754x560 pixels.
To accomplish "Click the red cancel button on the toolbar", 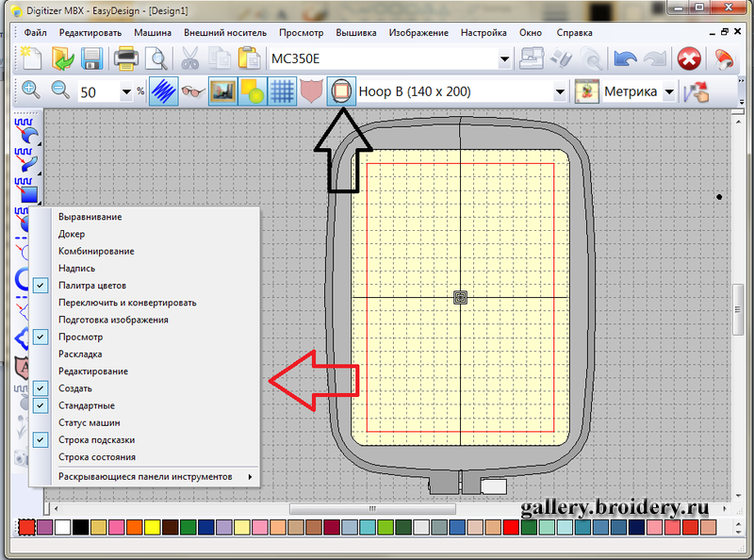I will (689, 58).
